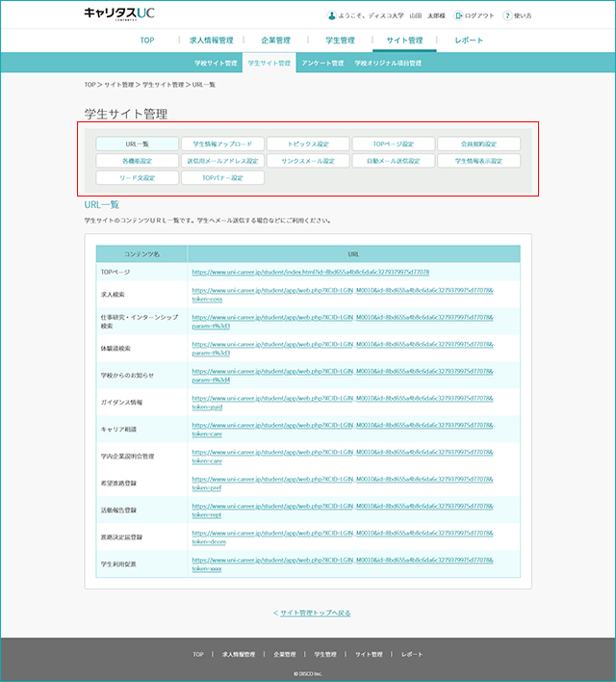The height and width of the screenshot is (682, 616).
Task: Click 学生サイト管理 in the breadcrumb trail
Action: [163, 85]
